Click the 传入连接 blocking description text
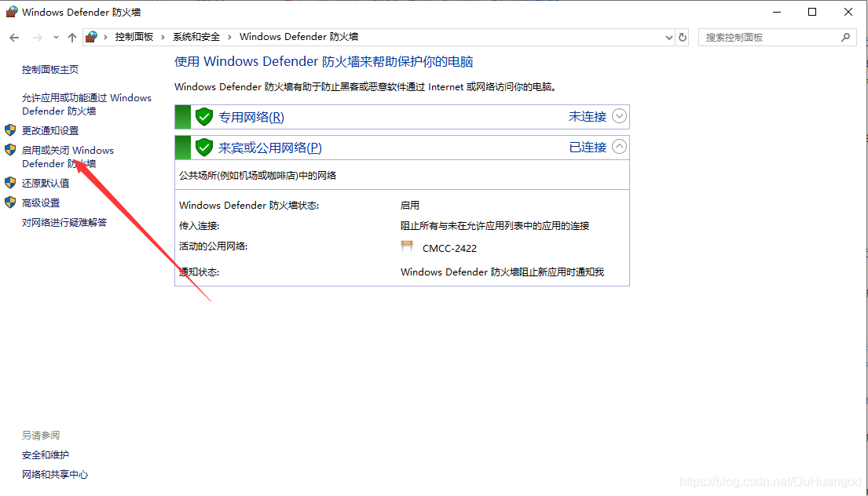The width and height of the screenshot is (868, 496). tap(495, 225)
